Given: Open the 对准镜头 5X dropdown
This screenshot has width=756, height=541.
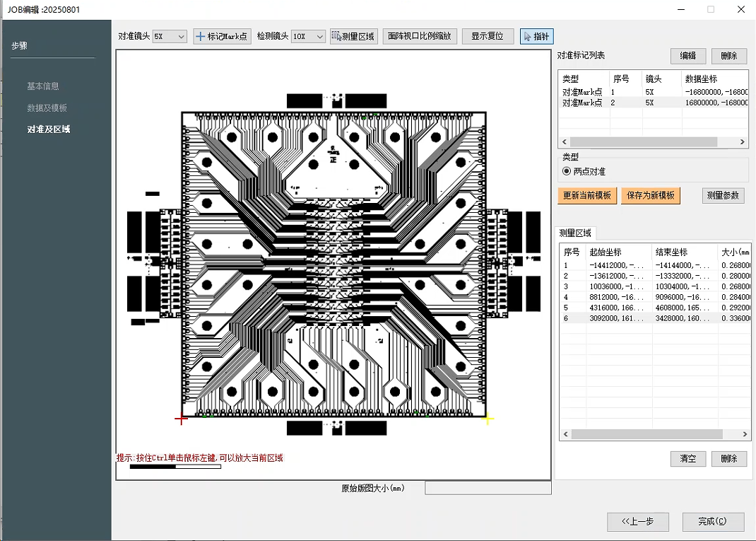Looking at the screenshot, I should (x=170, y=36).
